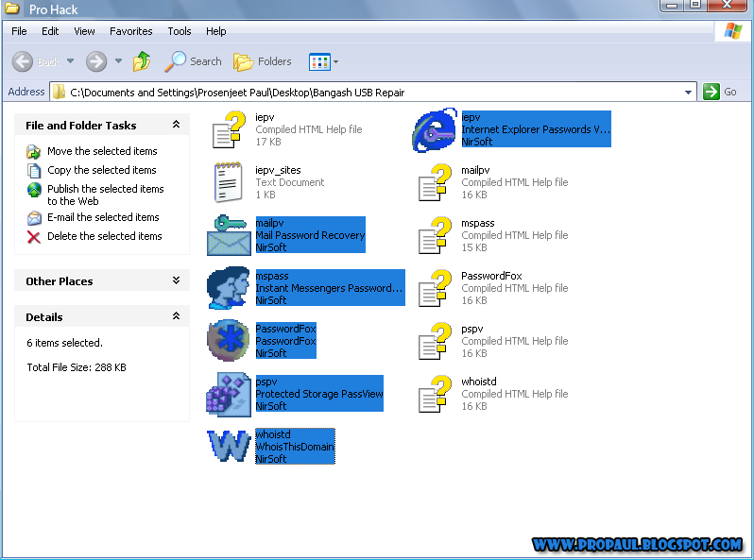The height and width of the screenshot is (560, 754).
Task: Click the iepv_sites file name
Action: pyautogui.click(x=278, y=170)
